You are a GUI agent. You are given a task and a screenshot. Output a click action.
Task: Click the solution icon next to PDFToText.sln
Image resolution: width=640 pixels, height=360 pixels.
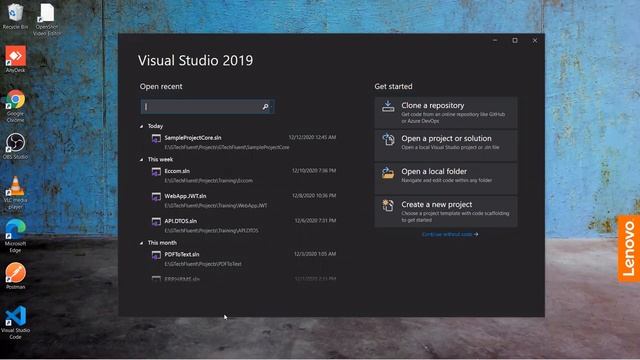pos(156,256)
